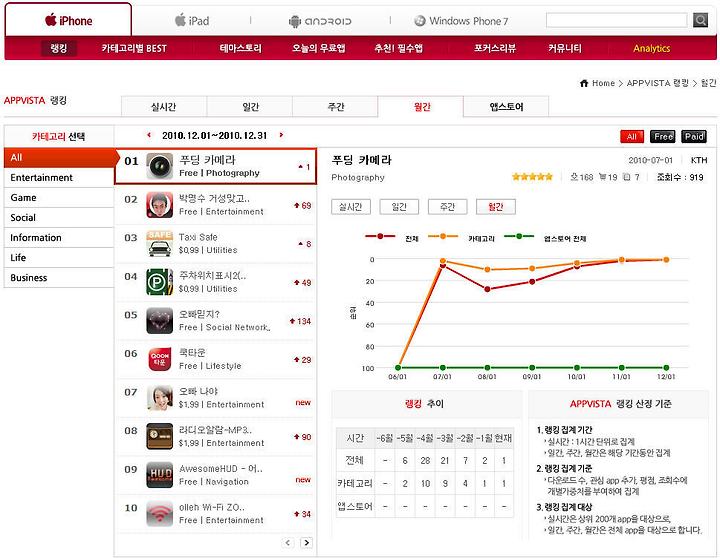Select the Business category

coord(59,277)
